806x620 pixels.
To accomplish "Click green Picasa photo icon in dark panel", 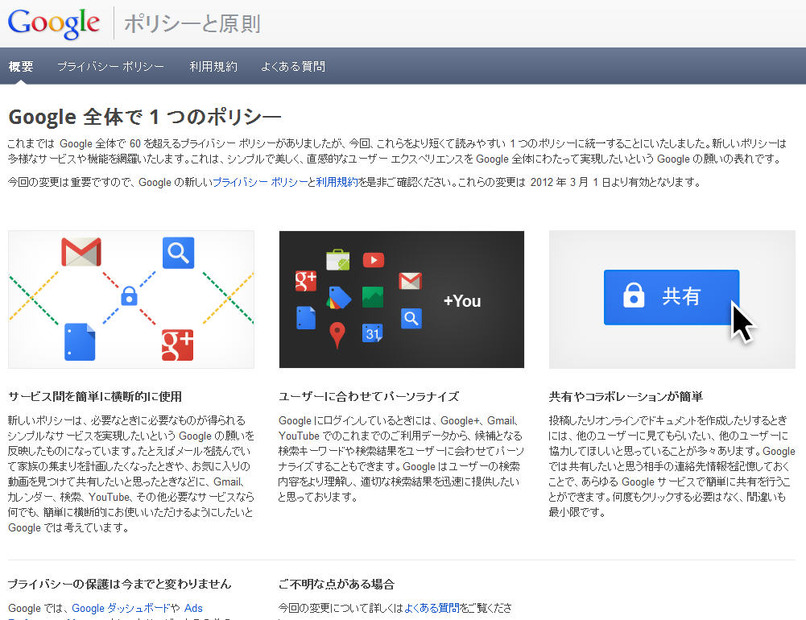I will (373, 297).
